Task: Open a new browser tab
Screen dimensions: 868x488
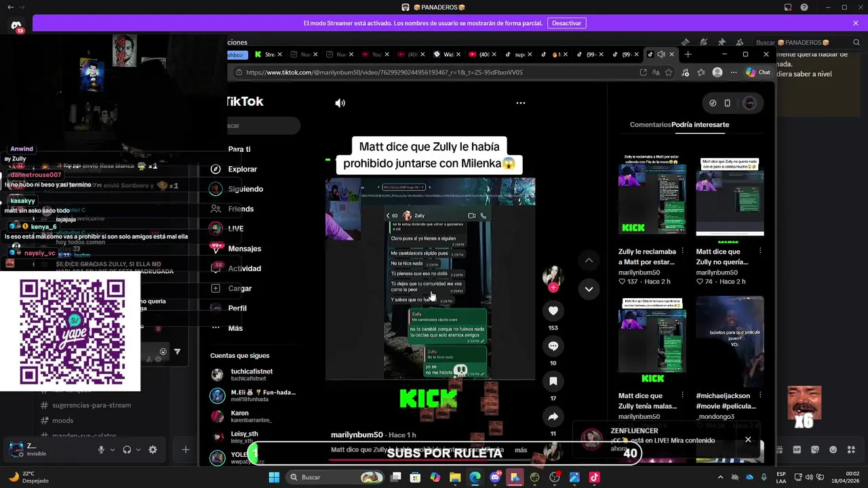Action: pyautogui.click(x=688, y=54)
